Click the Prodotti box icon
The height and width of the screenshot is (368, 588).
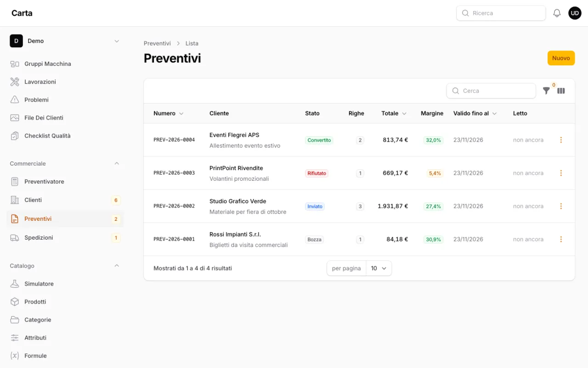pyautogui.click(x=15, y=302)
